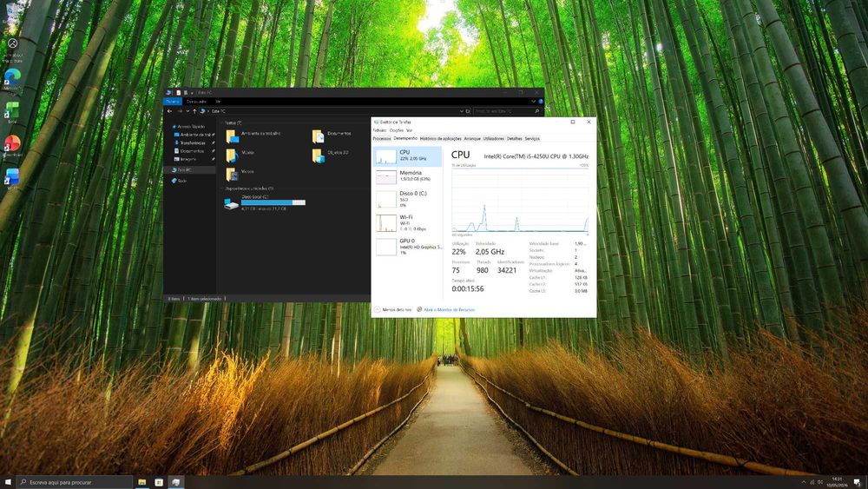
Task: Select Disco 0 (C:) in Task Manager
Action: click(407, 200)
